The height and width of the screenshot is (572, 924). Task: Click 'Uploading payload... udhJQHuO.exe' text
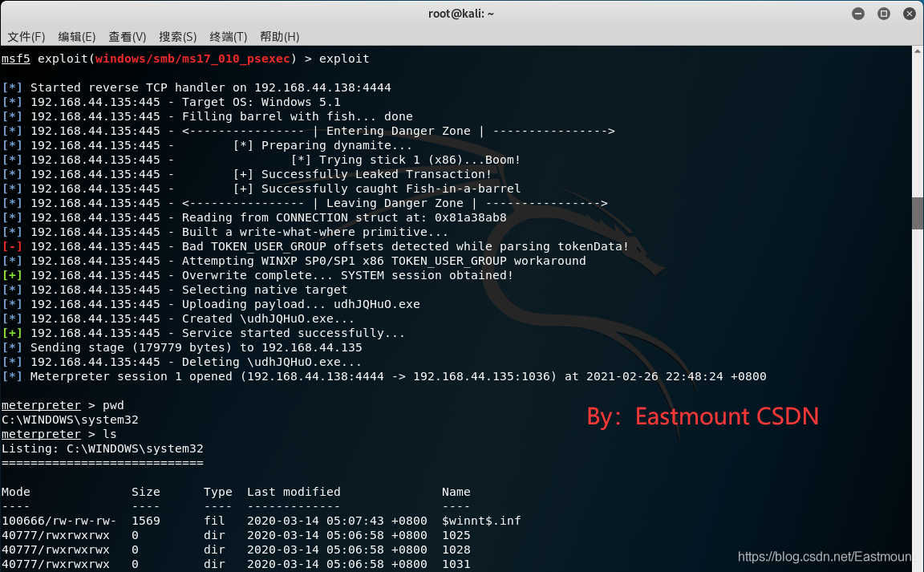coord(301,304)
